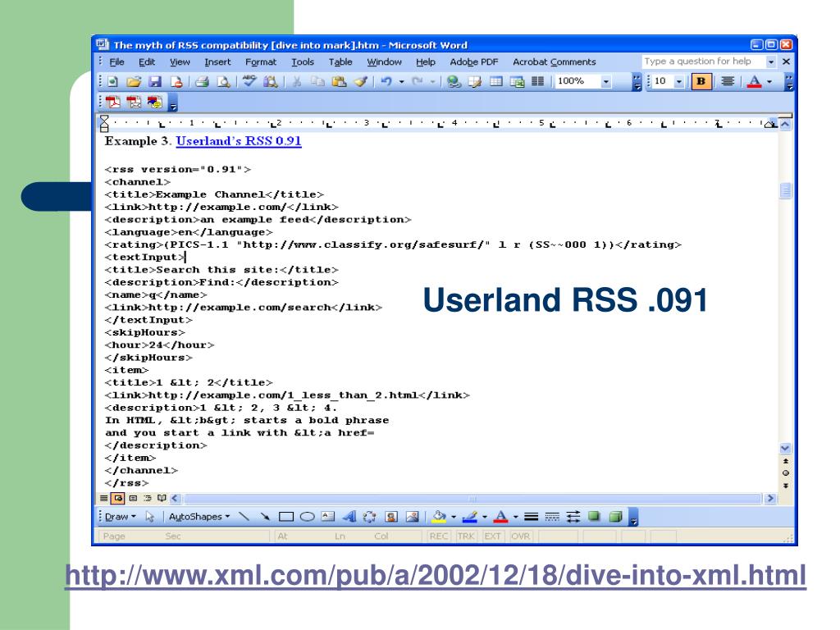
Task: Switch to Reading Layout view button
Action: click(x=162, y=498)
